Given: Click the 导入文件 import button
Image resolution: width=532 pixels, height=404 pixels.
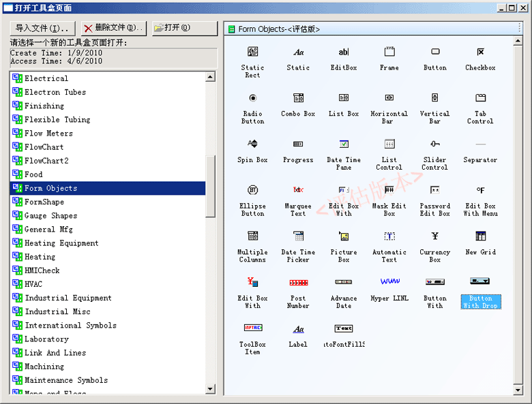Looking at the screenshot, I should tap(42, 28).
